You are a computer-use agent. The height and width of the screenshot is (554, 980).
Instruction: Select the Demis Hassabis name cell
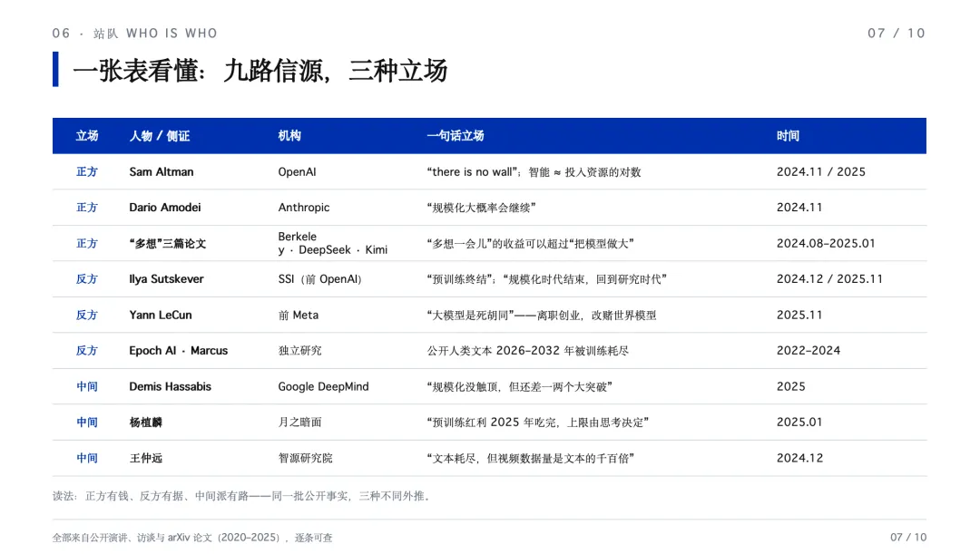(170, 386)
